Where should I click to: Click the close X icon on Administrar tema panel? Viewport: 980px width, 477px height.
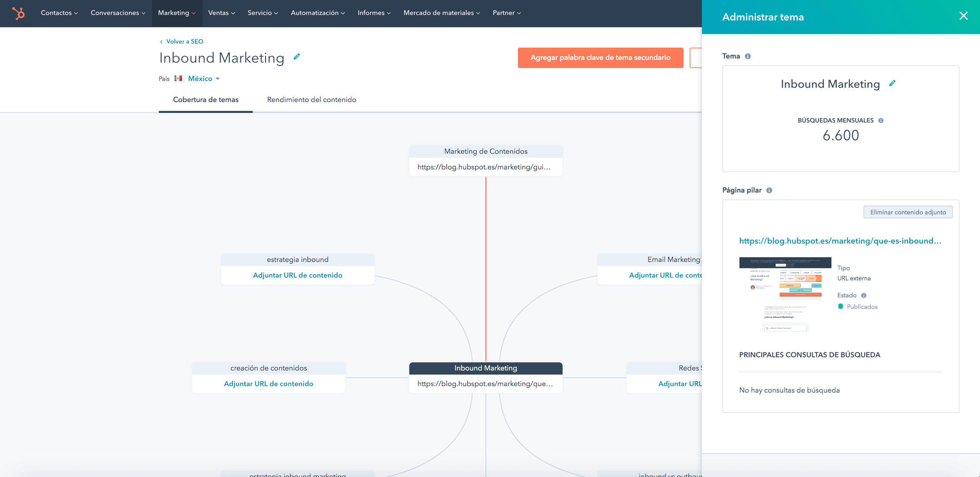[x=964, y=16]
